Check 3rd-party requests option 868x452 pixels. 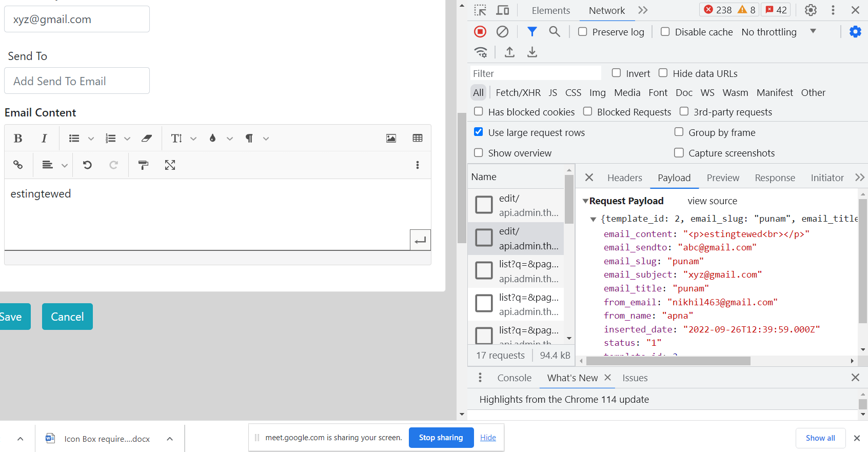(x=684, y=111)
